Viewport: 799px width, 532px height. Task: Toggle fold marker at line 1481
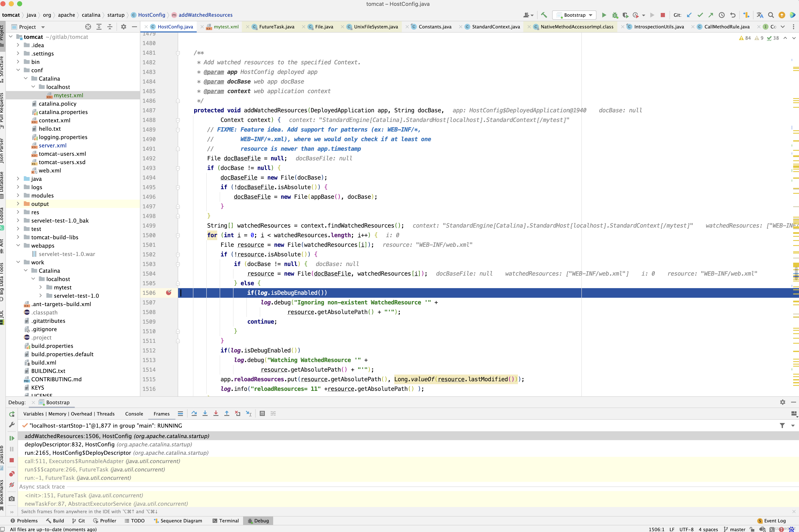(x=178, y=53)
